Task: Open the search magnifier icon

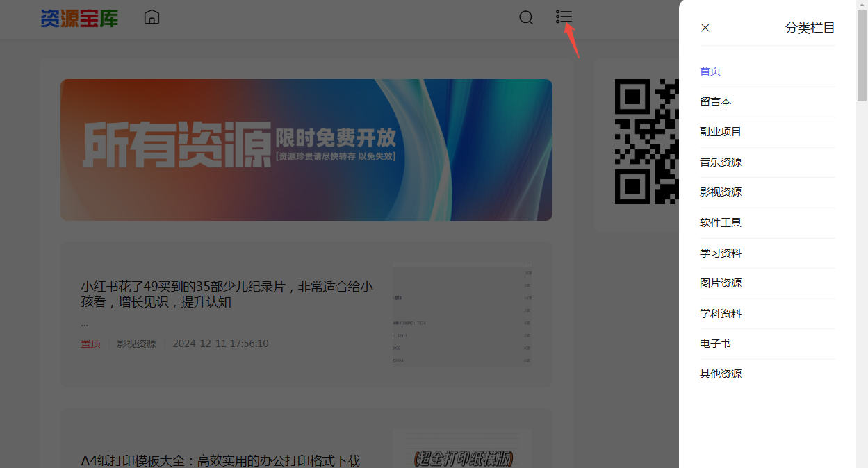Action: point(526,17)
